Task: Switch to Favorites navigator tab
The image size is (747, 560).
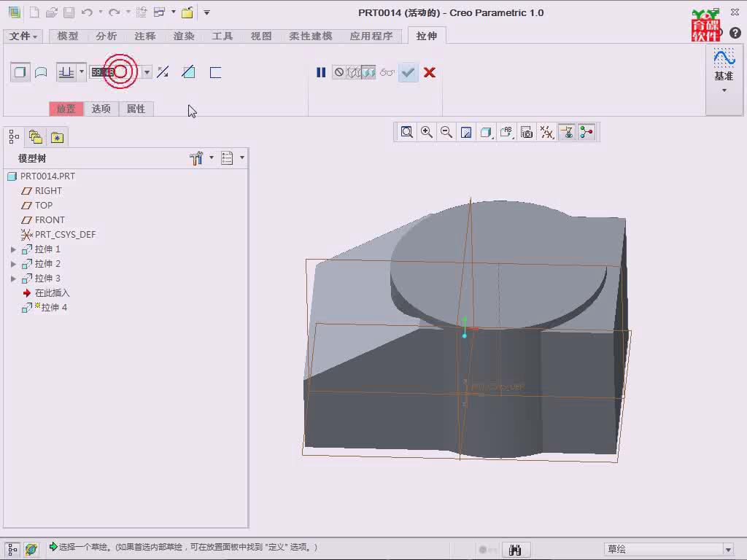Action: click(57, 138)
